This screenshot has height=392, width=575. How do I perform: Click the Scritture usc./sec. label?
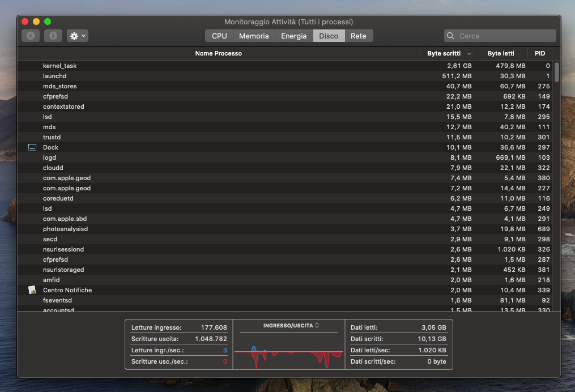[160, 361]
